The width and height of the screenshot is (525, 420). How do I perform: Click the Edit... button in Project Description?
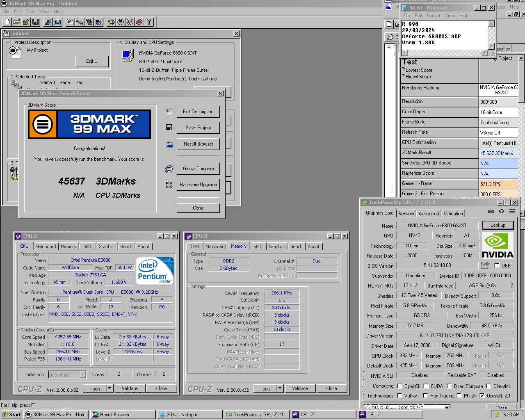92,61
